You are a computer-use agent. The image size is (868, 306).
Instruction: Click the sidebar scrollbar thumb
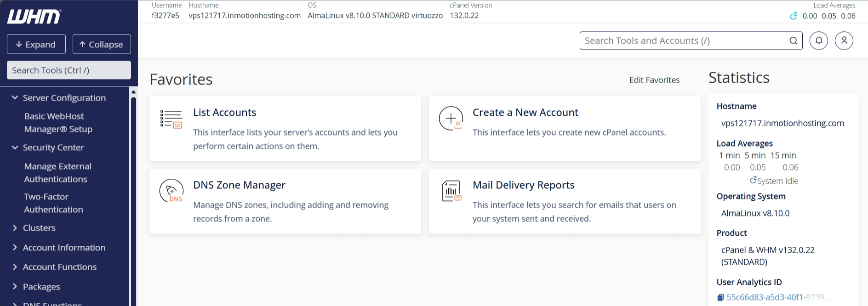coord(133,201)
